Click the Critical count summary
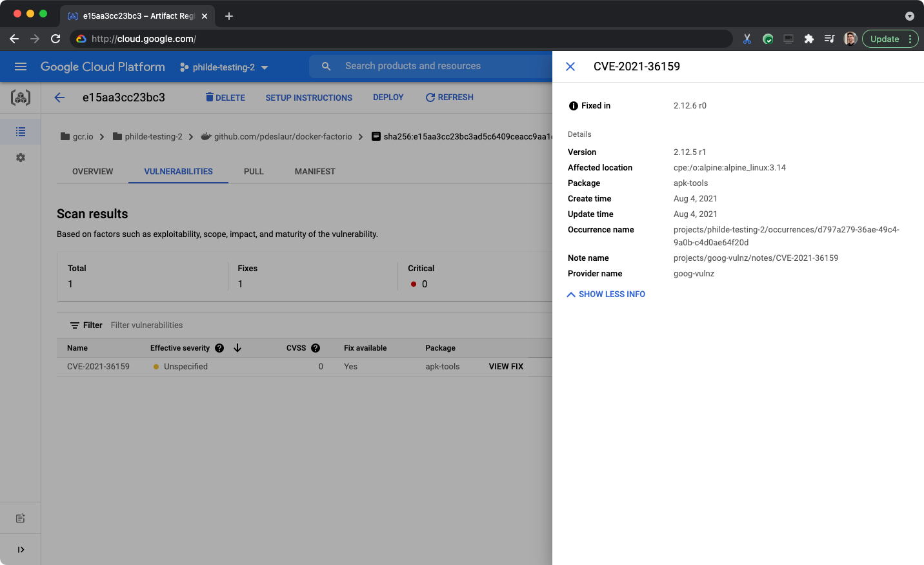924x565 pixels. (x=421, y=276)
